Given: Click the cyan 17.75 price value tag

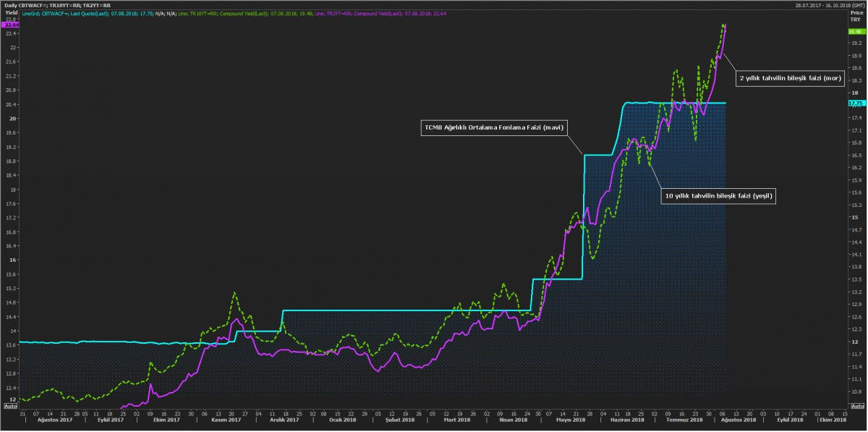Looking at the screenshot, I should (855, 104).
